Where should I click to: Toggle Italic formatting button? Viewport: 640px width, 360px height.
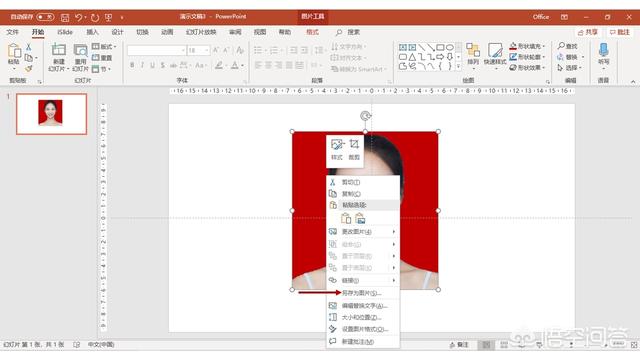[142, 65]
